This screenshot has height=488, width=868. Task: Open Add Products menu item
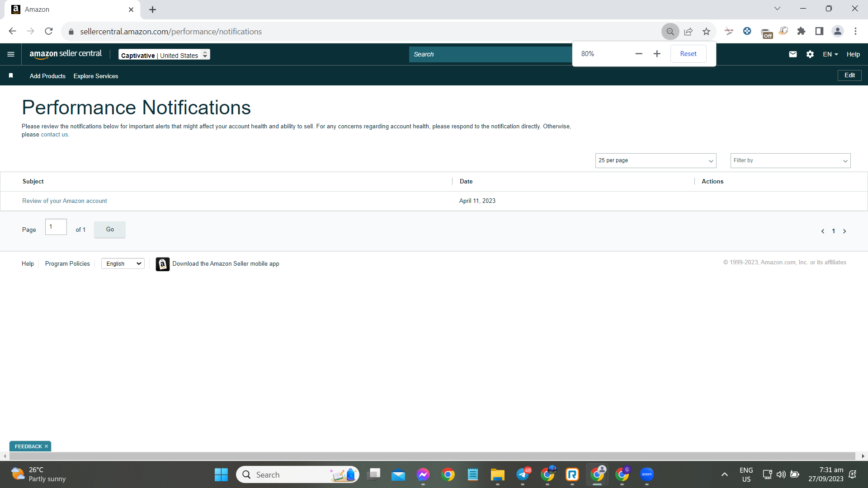tap(47, 76)
